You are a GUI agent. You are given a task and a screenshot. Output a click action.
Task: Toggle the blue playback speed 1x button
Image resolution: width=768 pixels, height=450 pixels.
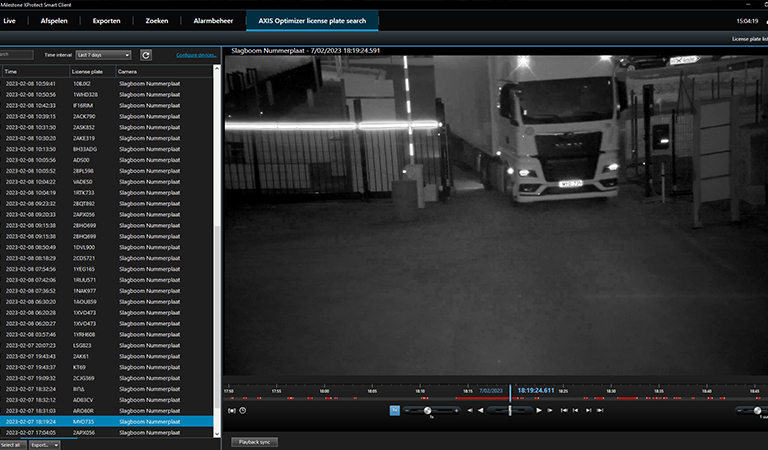[x=394, y=410]
